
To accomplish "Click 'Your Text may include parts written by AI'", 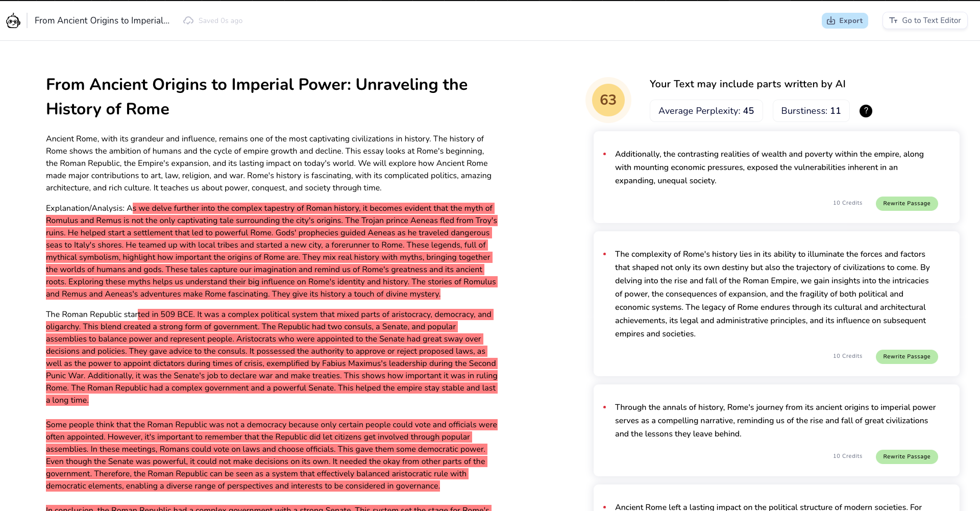I will [x=747, y=84].
